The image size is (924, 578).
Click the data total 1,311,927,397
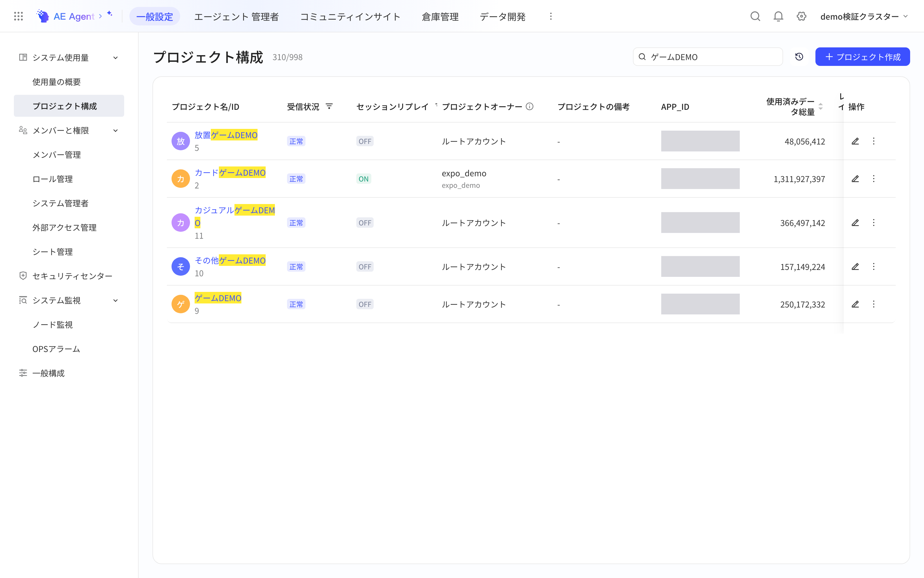[799, 179]
